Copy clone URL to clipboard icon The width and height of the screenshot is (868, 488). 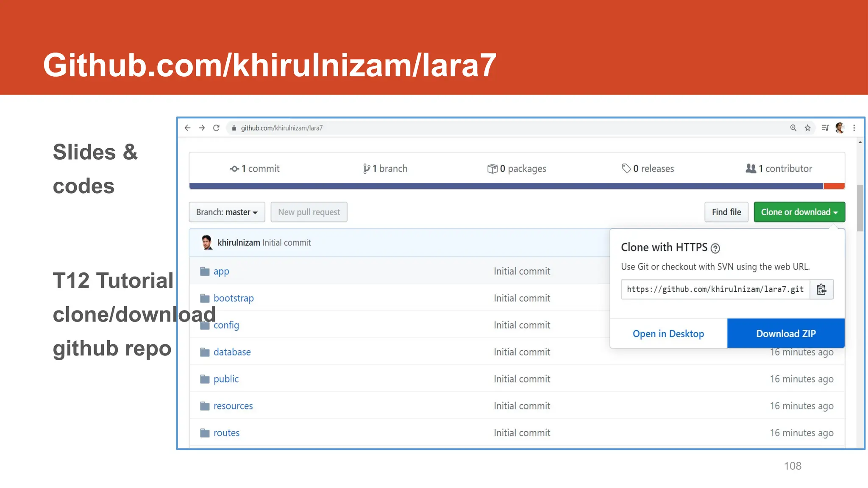coord(821,289)
